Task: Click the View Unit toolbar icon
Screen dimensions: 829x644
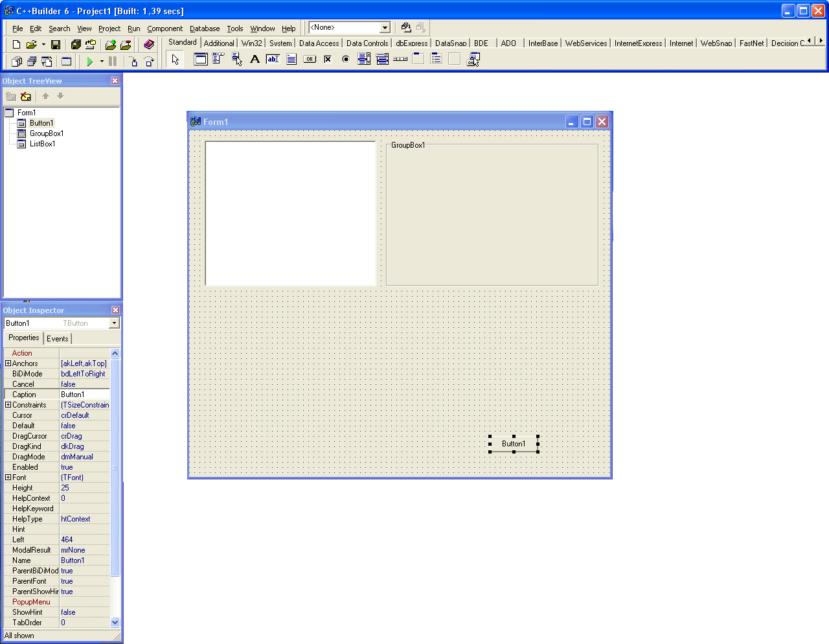Action: pyautogui.click(x=17, y=61)
